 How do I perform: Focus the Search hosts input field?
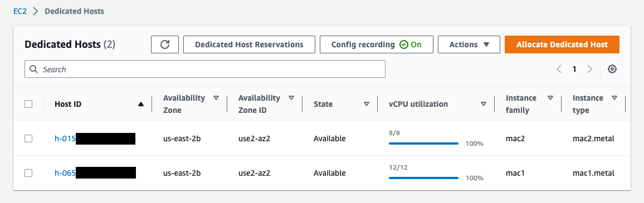tap(205, 70)
